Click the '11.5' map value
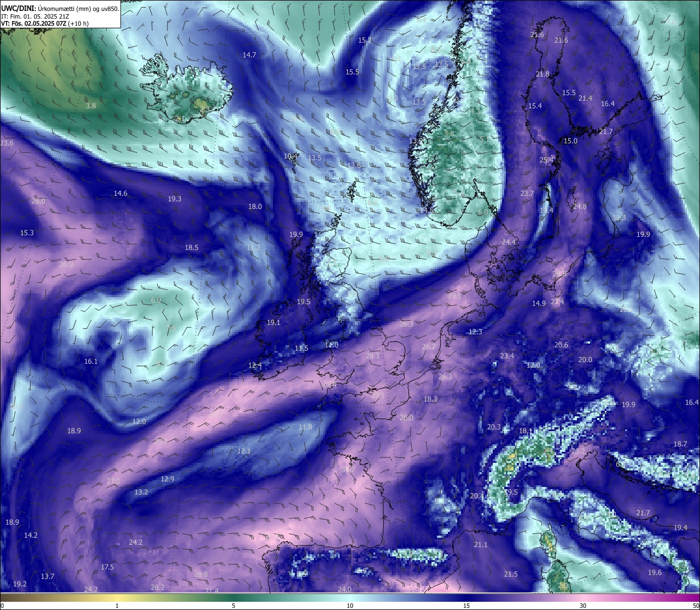 point(301,348)
